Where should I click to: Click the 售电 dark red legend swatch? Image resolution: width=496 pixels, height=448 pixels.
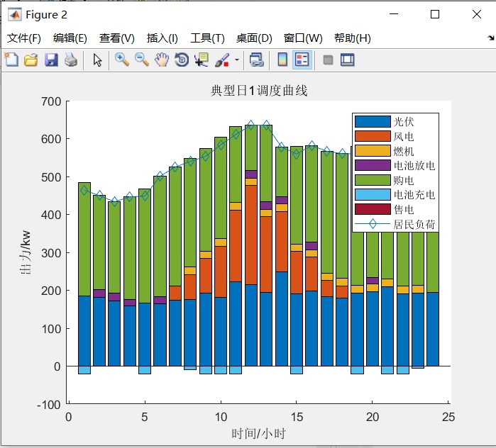pos(373,209)
